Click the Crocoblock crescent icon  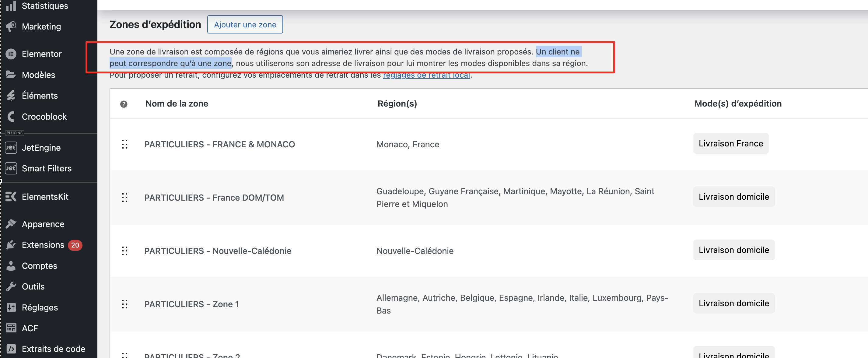click(x=11, y=116)
